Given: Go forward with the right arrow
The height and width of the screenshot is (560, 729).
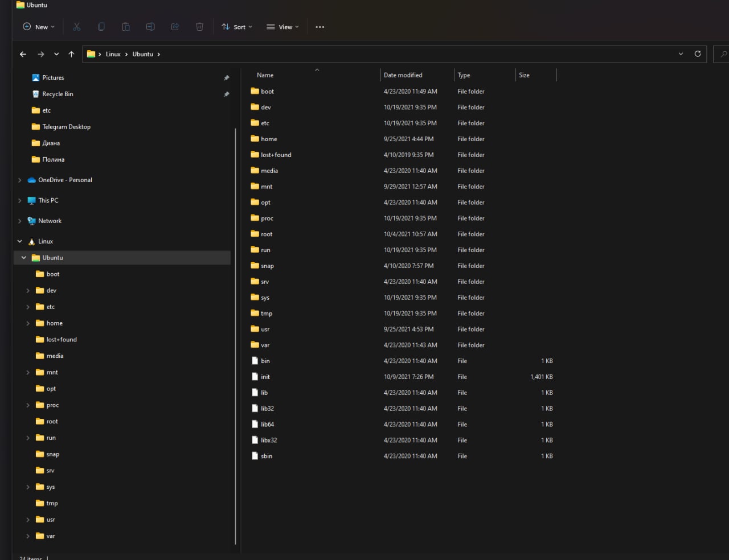Looking at the screenshot, I should [x=40, y=54].
